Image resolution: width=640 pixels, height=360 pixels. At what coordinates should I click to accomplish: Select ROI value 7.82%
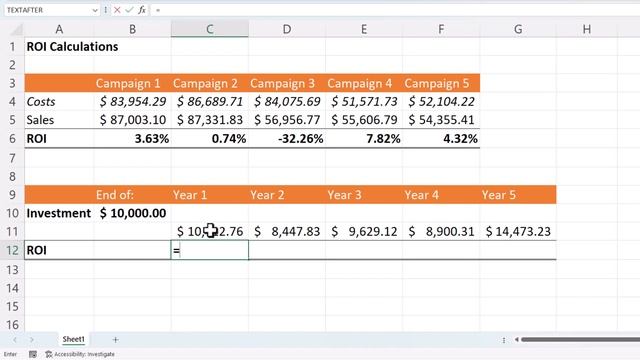tap(364, 139)
